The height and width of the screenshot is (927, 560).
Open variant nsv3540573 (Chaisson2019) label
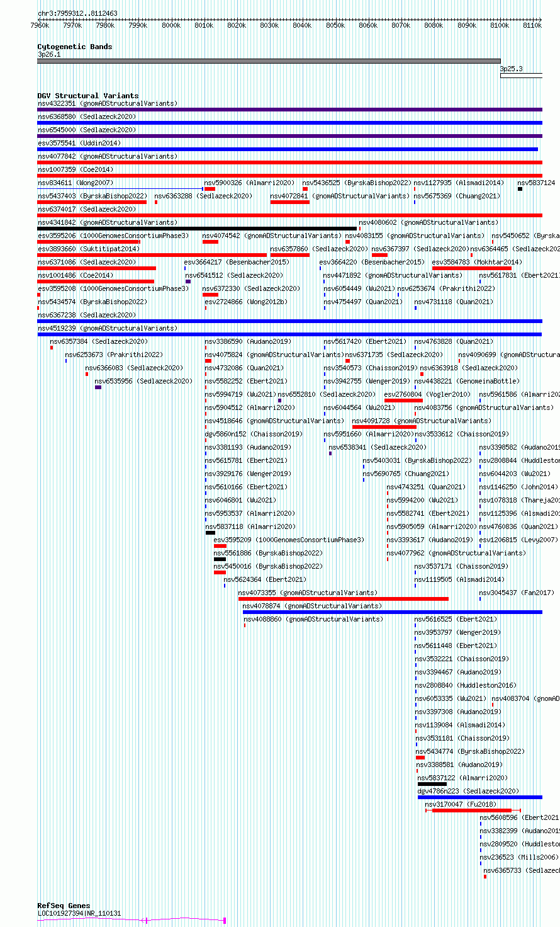(x=371, y=368)
